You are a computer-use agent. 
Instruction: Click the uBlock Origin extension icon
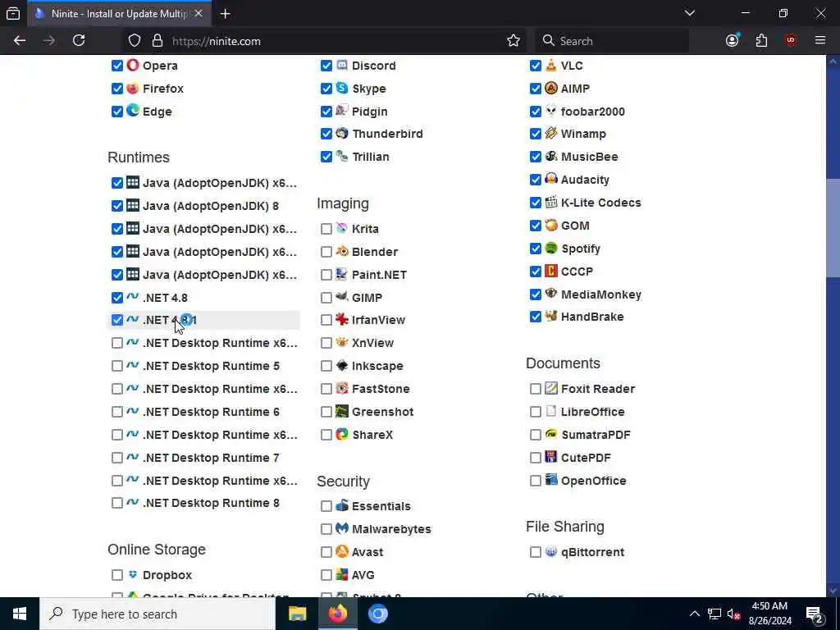click(x=791, y=41)
